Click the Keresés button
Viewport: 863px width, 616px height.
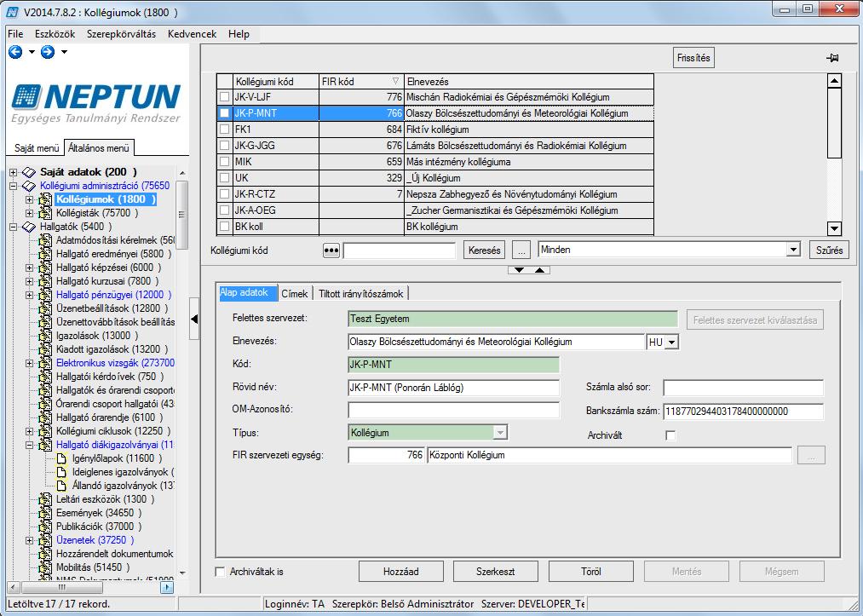click(x=485, y=250)
